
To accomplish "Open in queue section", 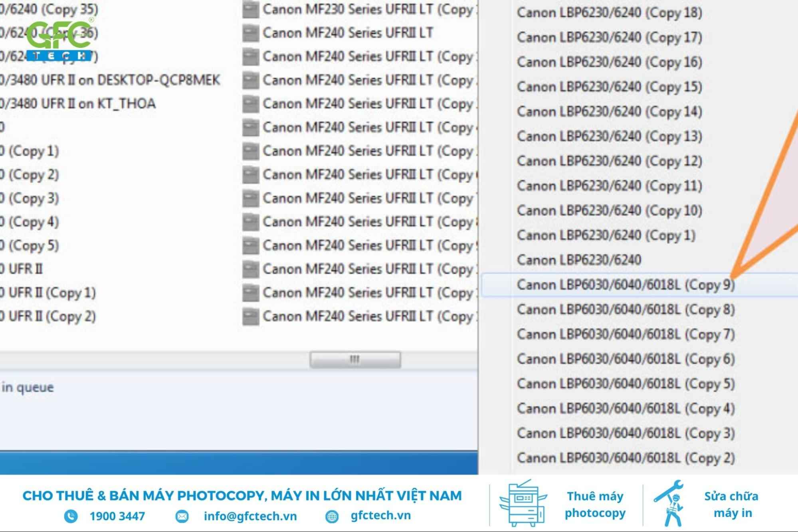I will coord(28,387).
